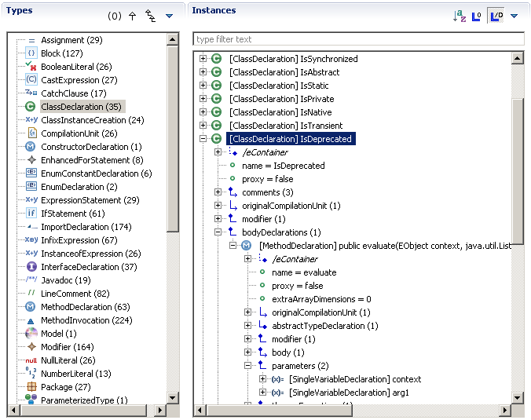Click the CompilationUnit type icon
The height and width of the screenshot is (420, 531).
point(32,133)
